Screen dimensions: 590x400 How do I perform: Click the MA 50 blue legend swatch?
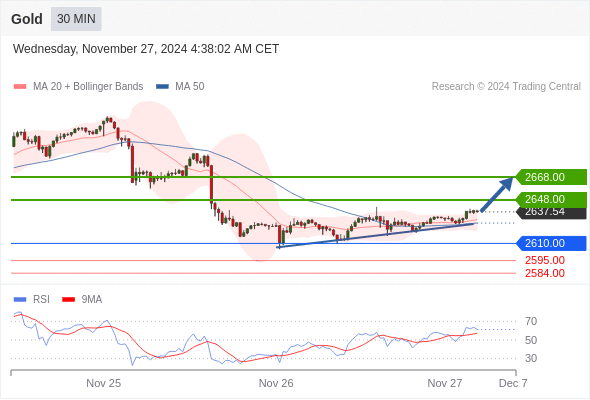tap(162, 87)
